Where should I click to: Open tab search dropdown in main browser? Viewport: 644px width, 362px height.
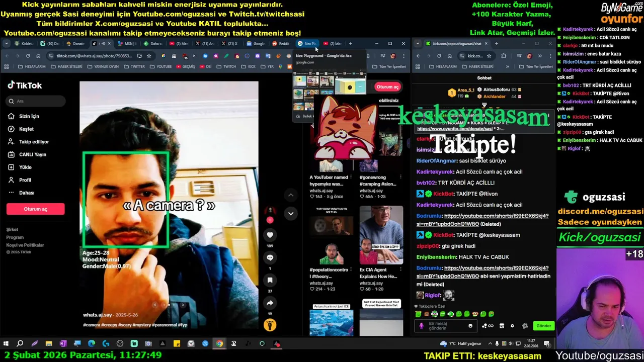click(x=6, y=44)
